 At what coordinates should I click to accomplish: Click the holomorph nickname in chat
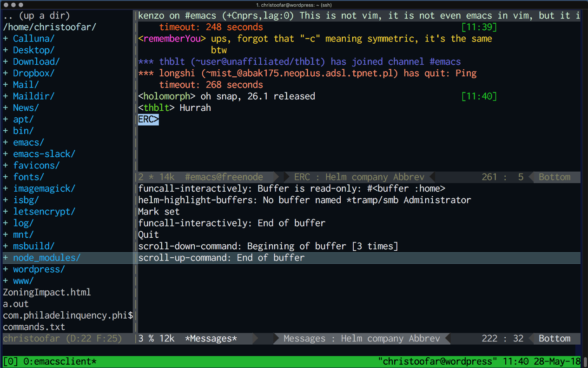point(166,96)
